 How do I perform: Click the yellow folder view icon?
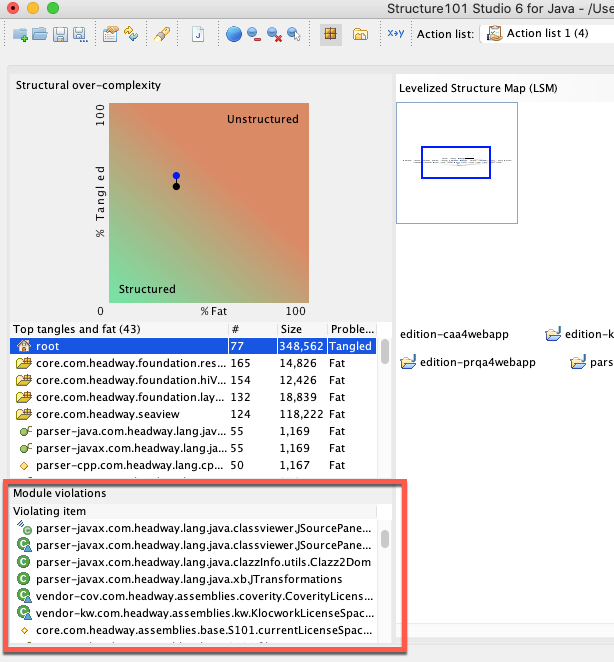360,34
